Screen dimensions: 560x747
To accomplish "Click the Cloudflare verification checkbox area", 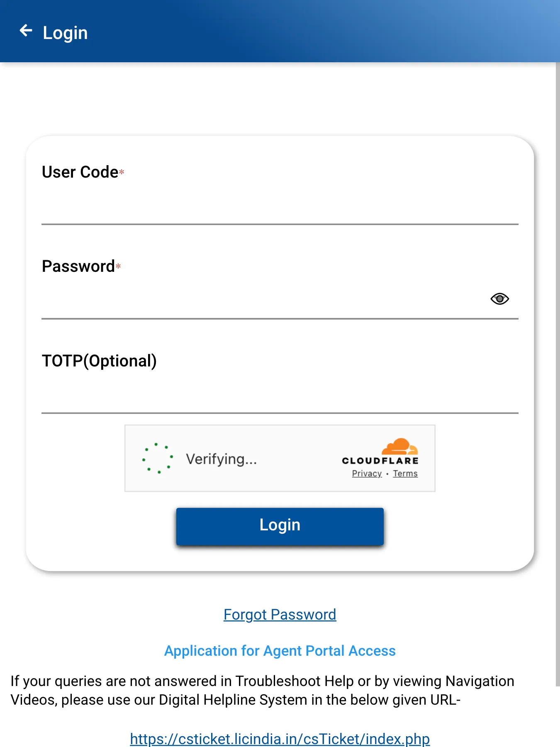I will (158, 458).
